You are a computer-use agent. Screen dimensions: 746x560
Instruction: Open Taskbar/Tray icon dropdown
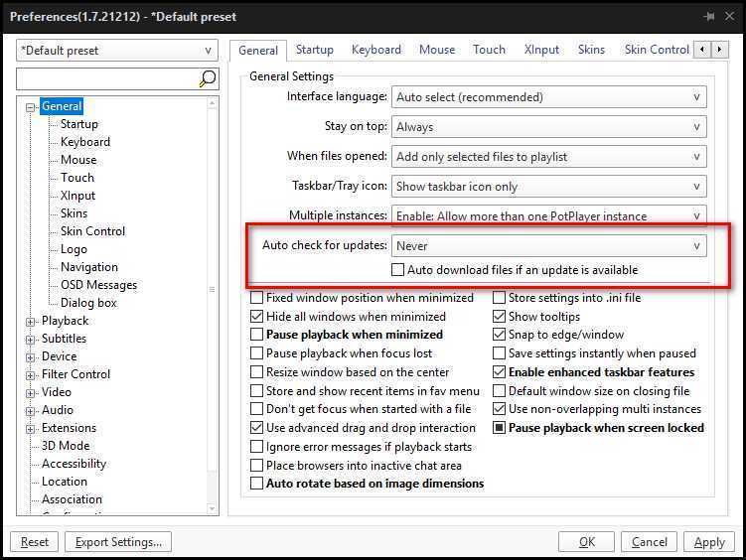(x=549, y=187)
